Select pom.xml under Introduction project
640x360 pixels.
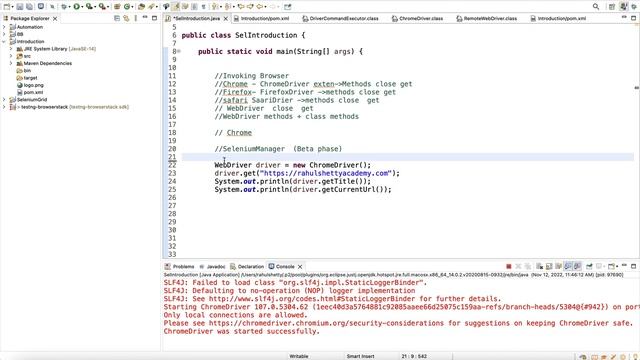pos(30,93)
